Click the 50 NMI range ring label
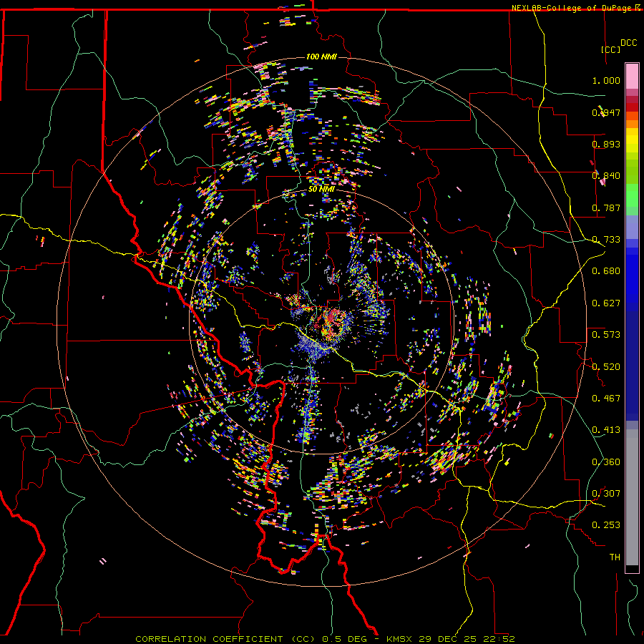The width and height of the screenshot is (644, 644). pyautogui.click(x=321, y=189)
